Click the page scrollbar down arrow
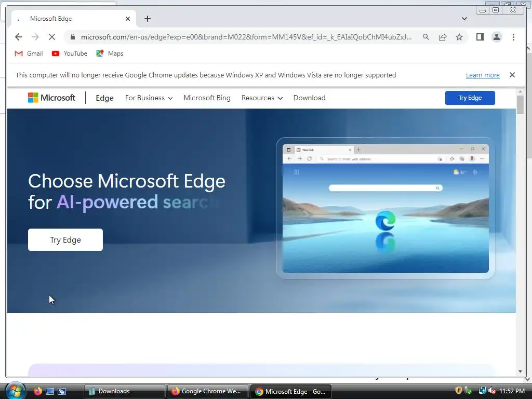Screen dimensions: 532x399 tap(520, 371)
